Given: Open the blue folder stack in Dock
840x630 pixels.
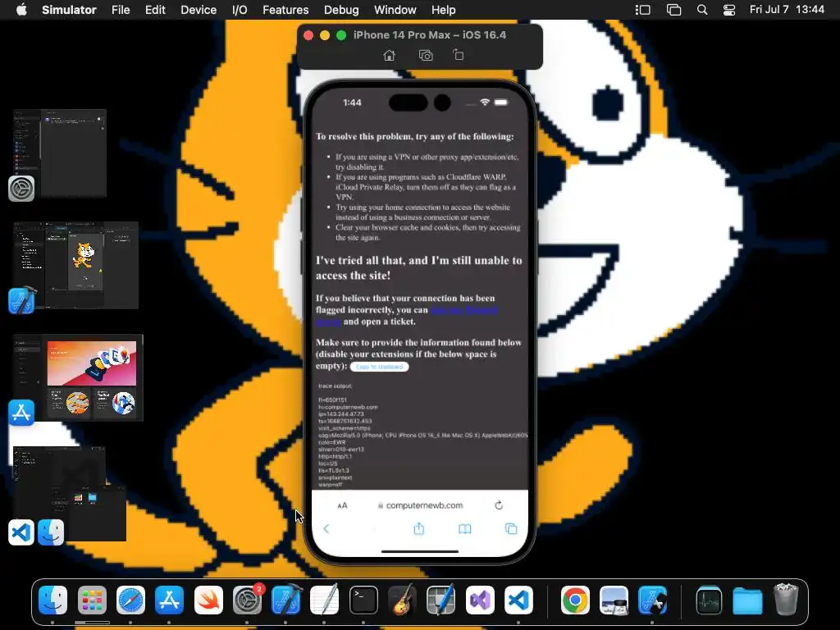Looking at the screenshot, I should coord(747,600).
